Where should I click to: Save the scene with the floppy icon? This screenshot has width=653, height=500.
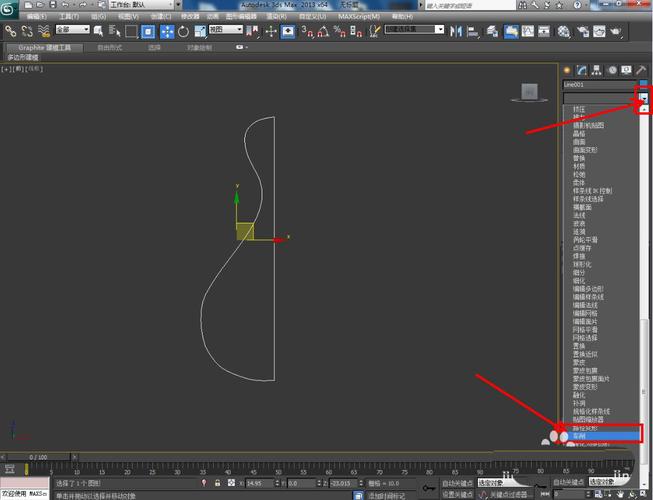pyautogui.click(x=53, y=5)
